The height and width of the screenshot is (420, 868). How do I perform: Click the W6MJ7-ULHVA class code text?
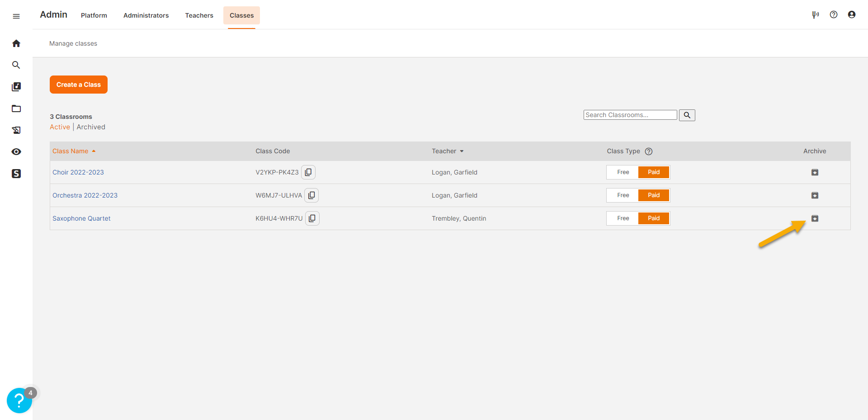click(x=278, y=195)
